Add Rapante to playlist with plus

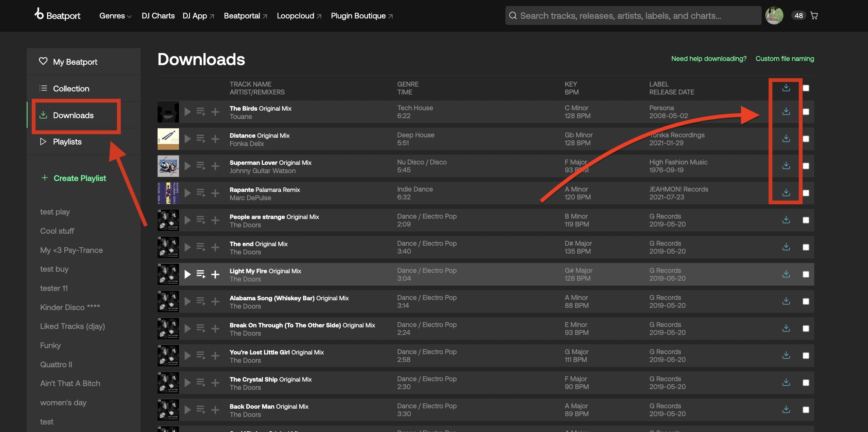click(215, 193)
